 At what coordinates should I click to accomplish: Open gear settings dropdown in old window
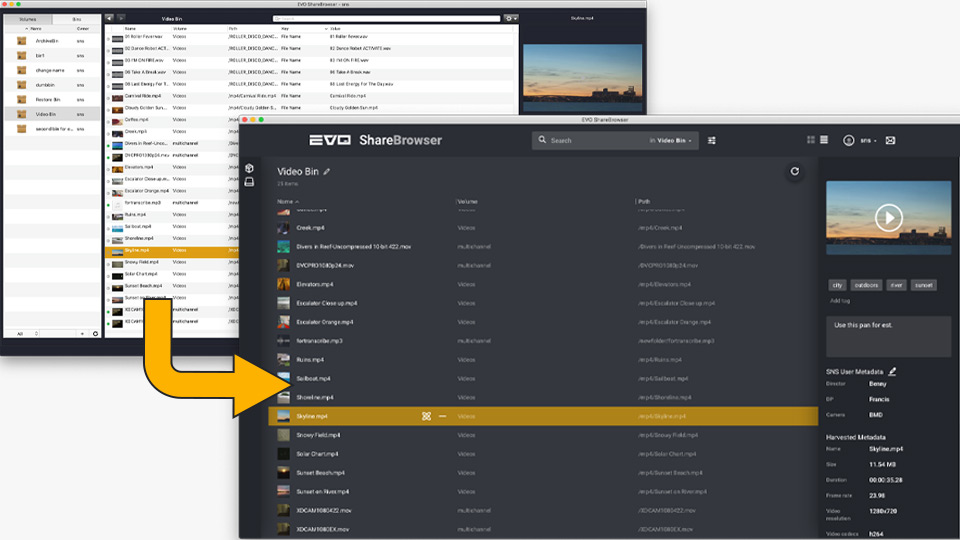tap(511, 18)
